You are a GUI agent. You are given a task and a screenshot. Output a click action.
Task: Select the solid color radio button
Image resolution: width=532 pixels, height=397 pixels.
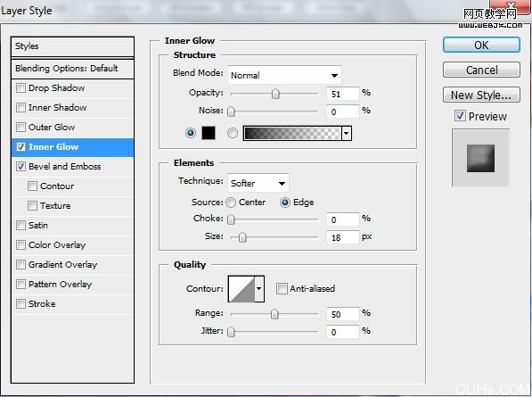pos(191,133)
